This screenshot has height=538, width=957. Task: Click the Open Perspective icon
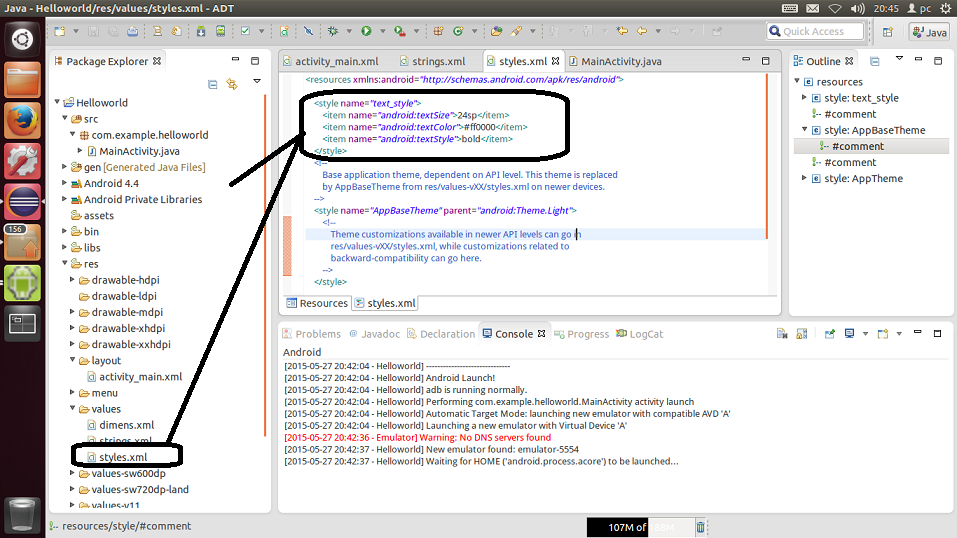coord(888,32)
